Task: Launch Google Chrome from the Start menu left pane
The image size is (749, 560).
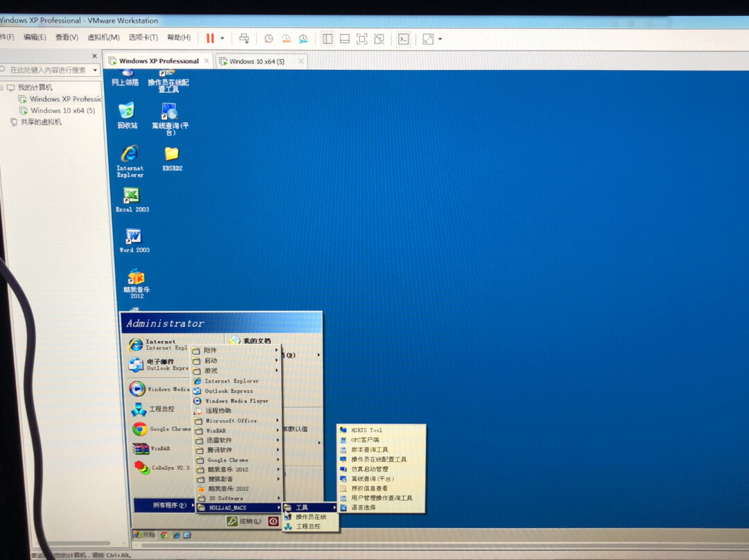Action: pos(160,429)
